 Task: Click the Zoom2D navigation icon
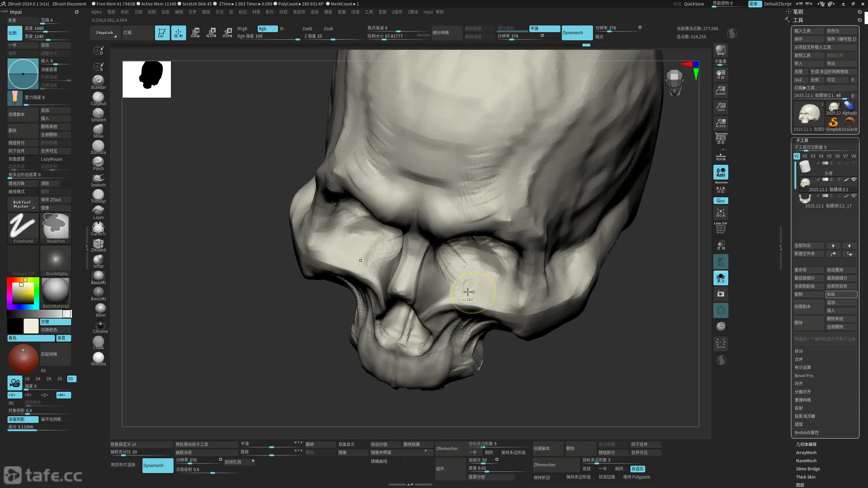(x=721, y=90)
